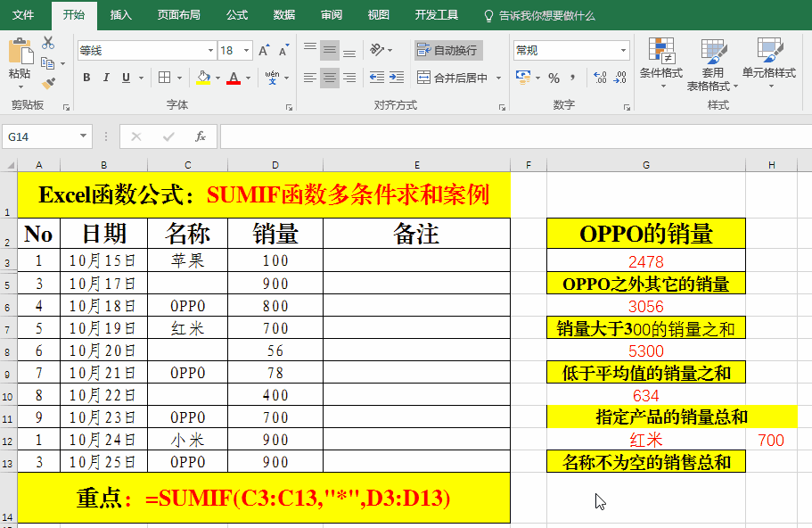Switch to the 插入 (Insert) ribbon tab
Screen dimensions: 812x528
[x=120, y=15]
